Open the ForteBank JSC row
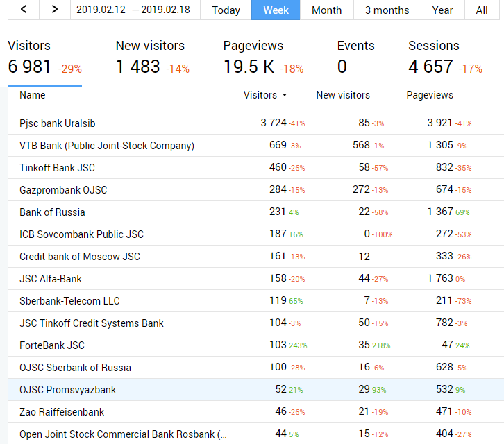 click(x=256, y=345)
